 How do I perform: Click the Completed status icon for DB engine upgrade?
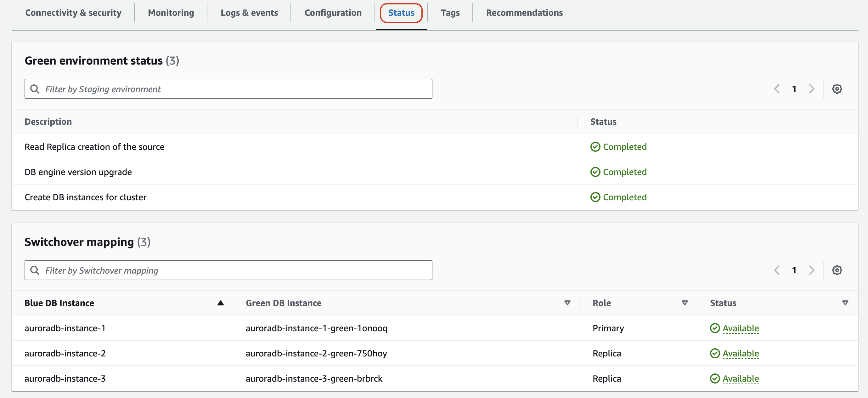tap(595, 172)
